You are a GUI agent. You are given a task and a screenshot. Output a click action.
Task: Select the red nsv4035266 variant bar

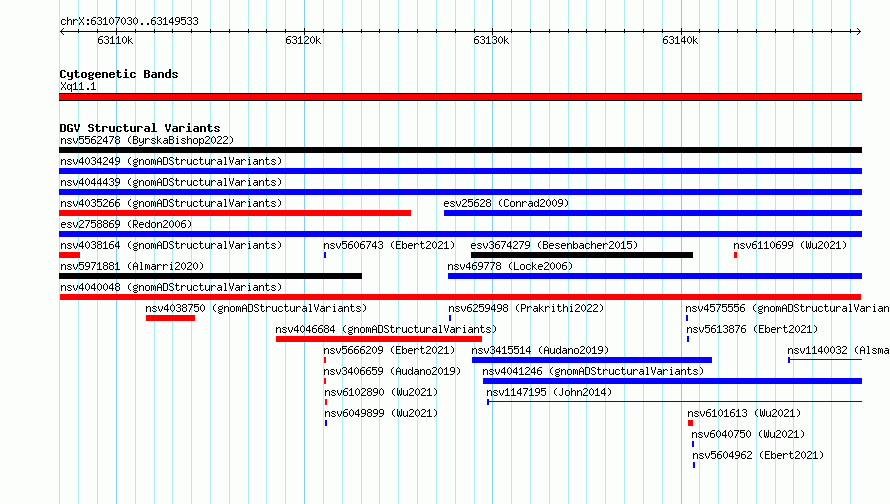pos(235,213)
